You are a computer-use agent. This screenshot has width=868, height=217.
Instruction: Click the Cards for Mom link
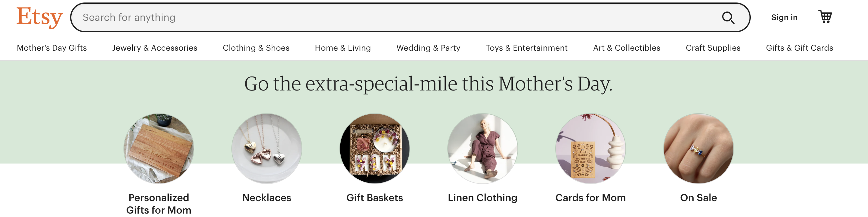(x=590, y=197)
